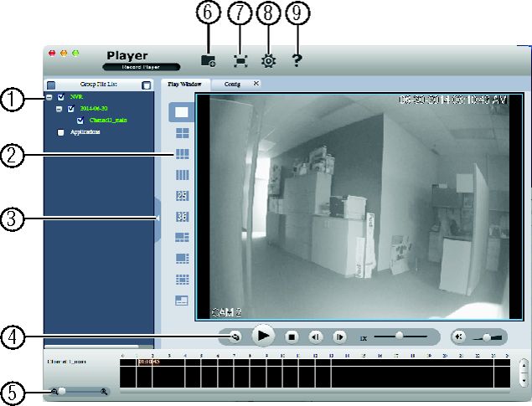Select the single-window layout icon

coord(182,112)
